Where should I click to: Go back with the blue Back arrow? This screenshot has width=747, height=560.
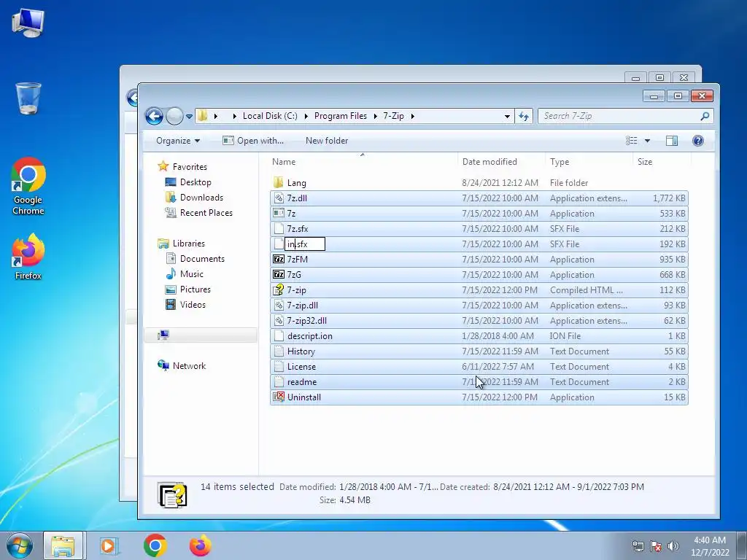(154, 116)
